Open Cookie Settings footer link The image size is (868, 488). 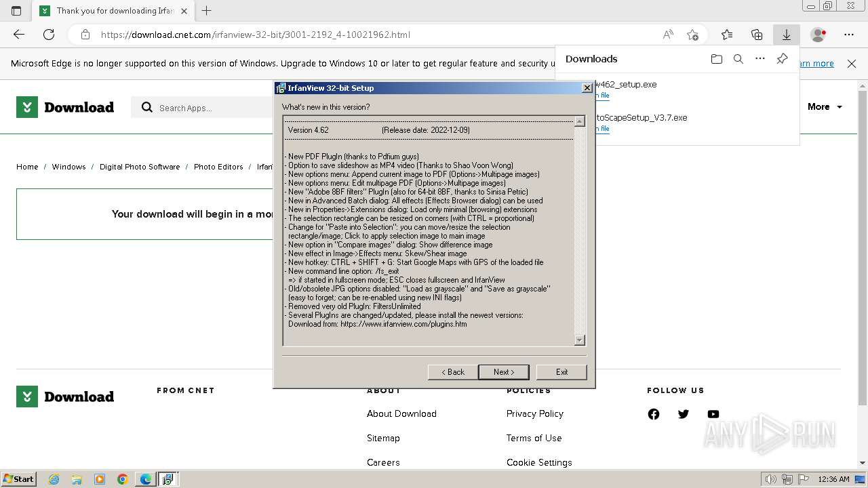click(539, 463)
